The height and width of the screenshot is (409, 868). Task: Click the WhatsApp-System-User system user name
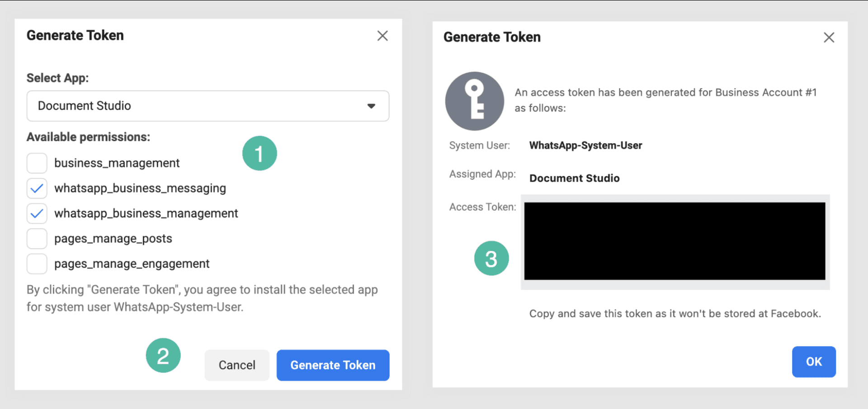pos(585,146)
